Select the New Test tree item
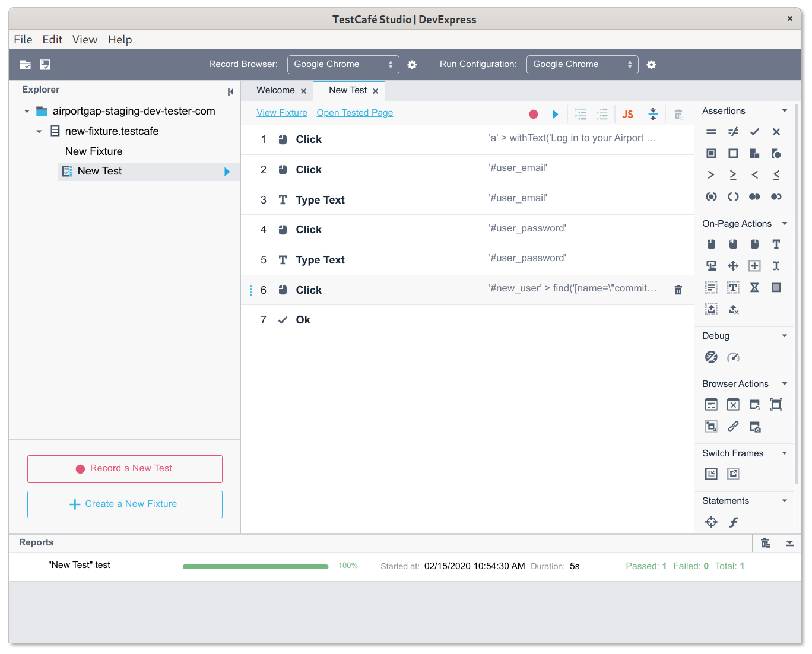The height and width of the screenshot is (654, 812). click(x=149, y=172)
